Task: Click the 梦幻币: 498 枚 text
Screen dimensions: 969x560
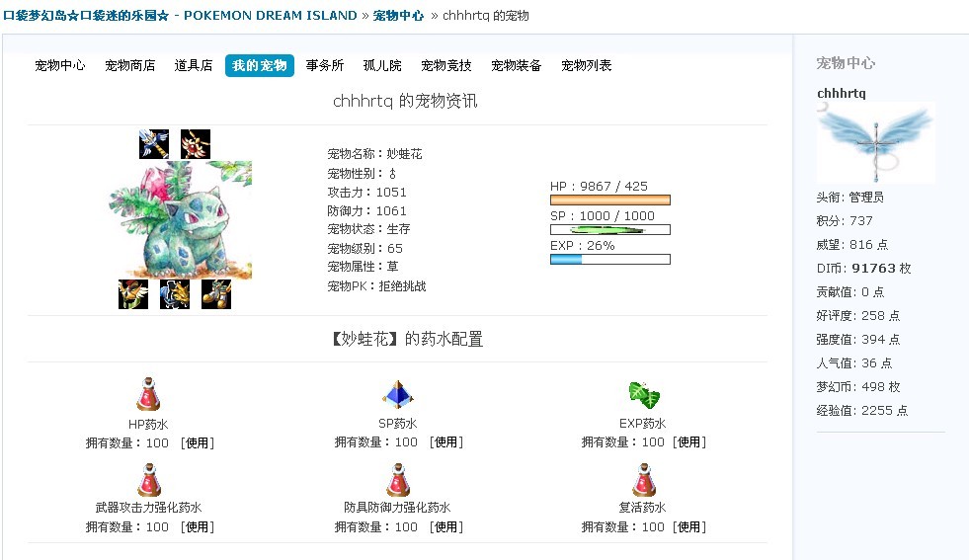Action: (858, 387)
